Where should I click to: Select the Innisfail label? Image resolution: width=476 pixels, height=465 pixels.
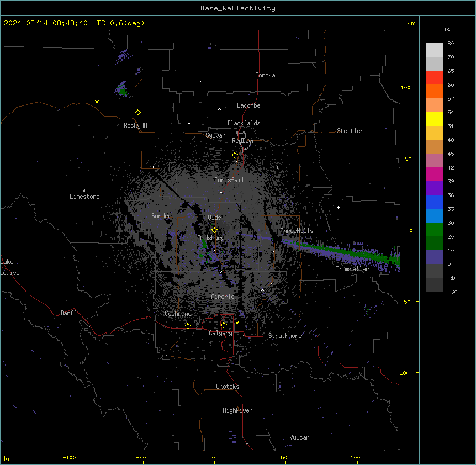click(x=229, y=180)
